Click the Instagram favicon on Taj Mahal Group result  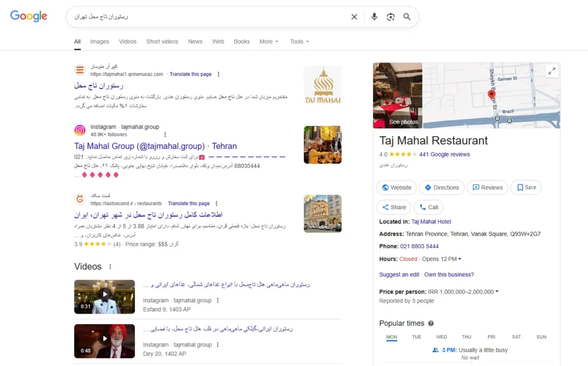point(79,130)
